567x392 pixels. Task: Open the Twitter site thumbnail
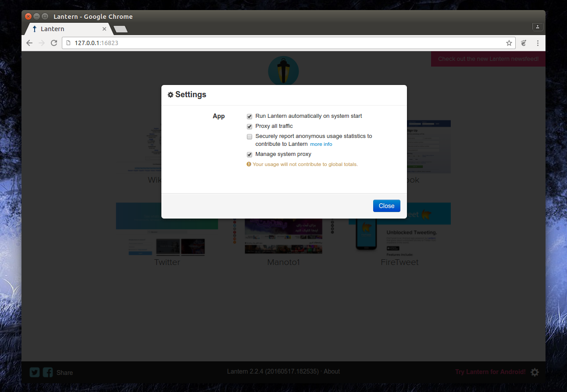point(167,229)
